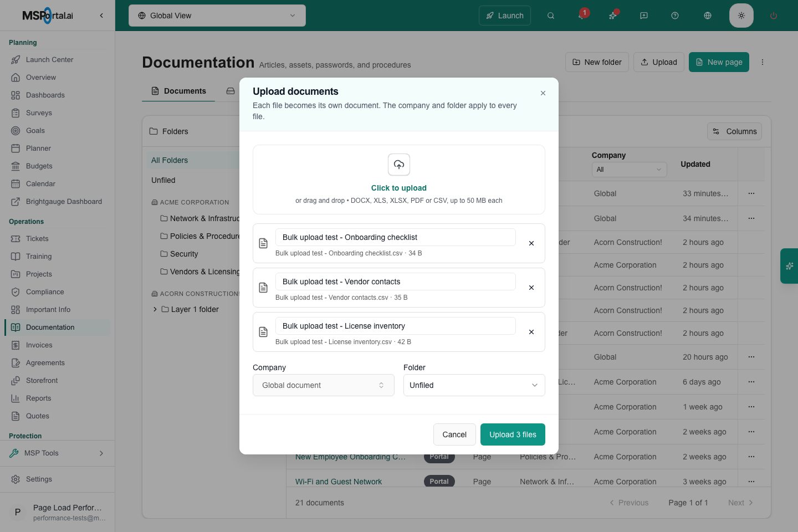Open Dashboards in the sidebar
This screenshot has width=798, height=532.
coord(58,95)
